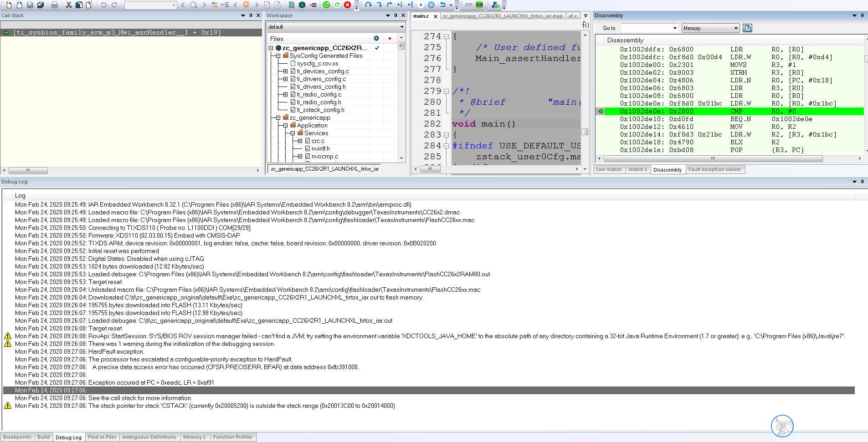This screenshot has height=442, width=868.
Task: Click the Go (run) playback icon
Action: (421, 5)
